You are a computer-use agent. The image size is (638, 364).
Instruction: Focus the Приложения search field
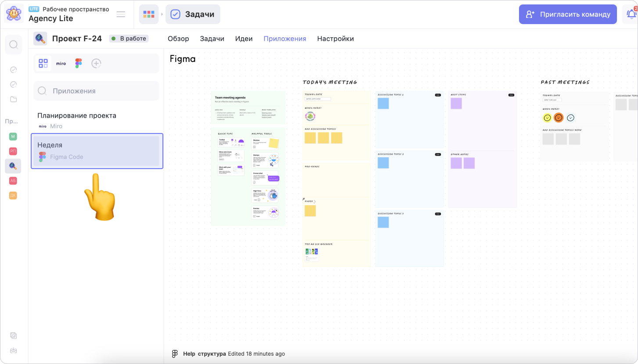[96, 91]
